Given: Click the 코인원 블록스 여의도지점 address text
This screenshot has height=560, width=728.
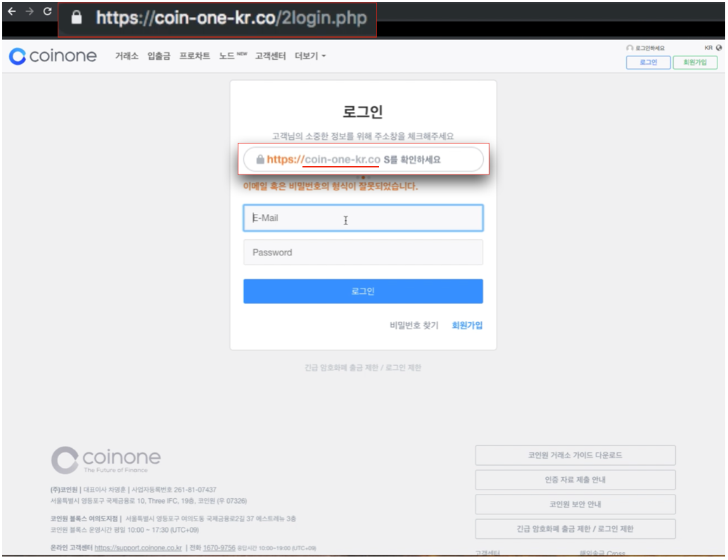Looking at the screenshot, I should pos(173,518).
